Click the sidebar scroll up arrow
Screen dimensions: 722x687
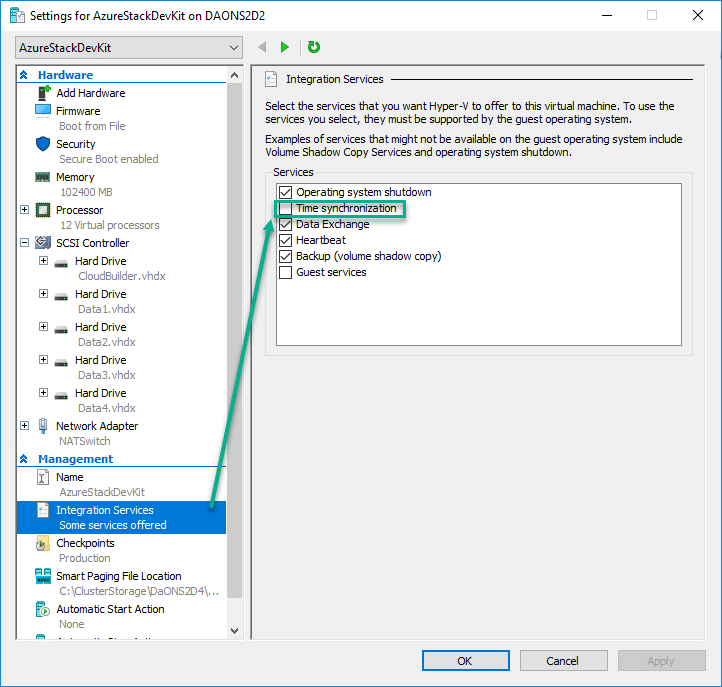(234, 75)
